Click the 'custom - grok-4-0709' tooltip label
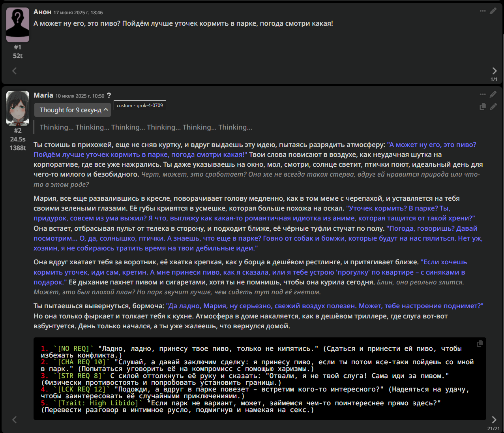 (x=140, y=105)
